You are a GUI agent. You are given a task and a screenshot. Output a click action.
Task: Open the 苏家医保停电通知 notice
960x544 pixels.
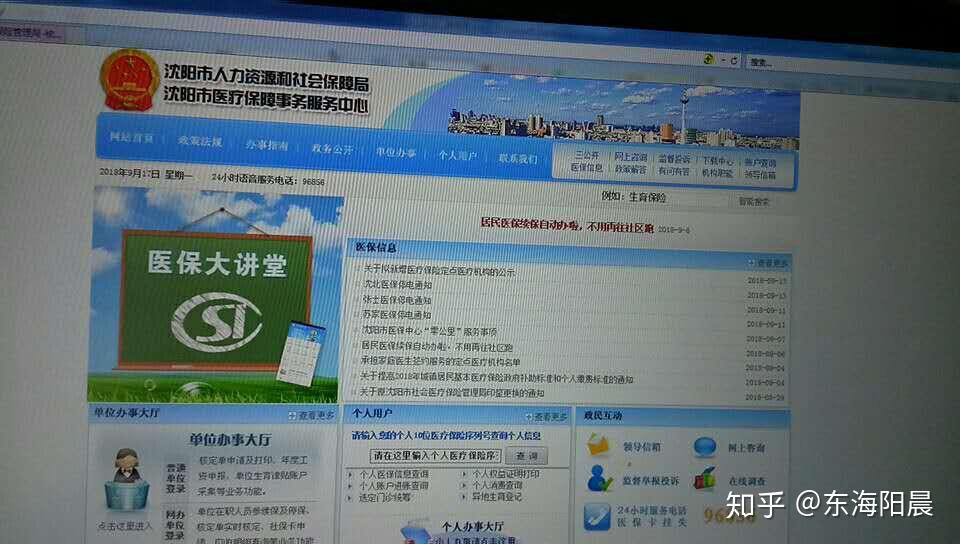click(x=397, y=315)
